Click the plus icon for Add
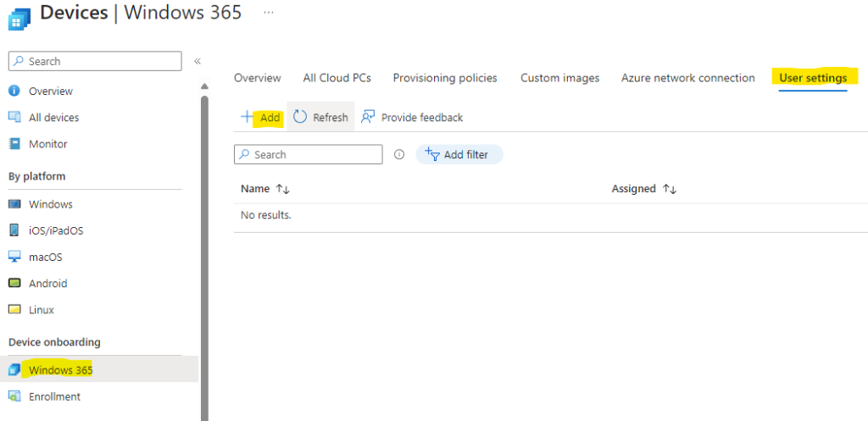Image resolution: width=868 pixels, height=421 pixels. (x=247, y=117)
